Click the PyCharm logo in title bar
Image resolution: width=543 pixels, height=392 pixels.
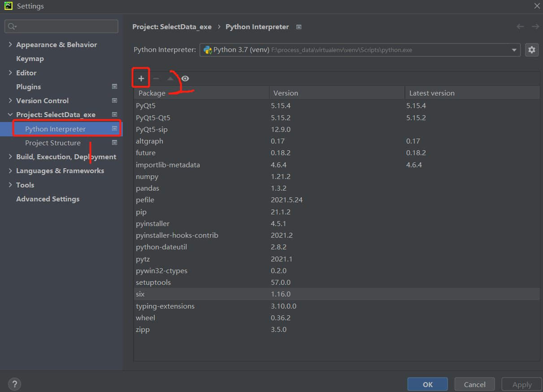point(9,6)
